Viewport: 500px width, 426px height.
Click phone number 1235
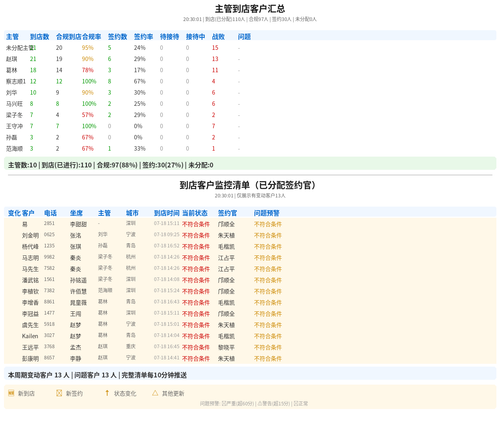(49, 245)
